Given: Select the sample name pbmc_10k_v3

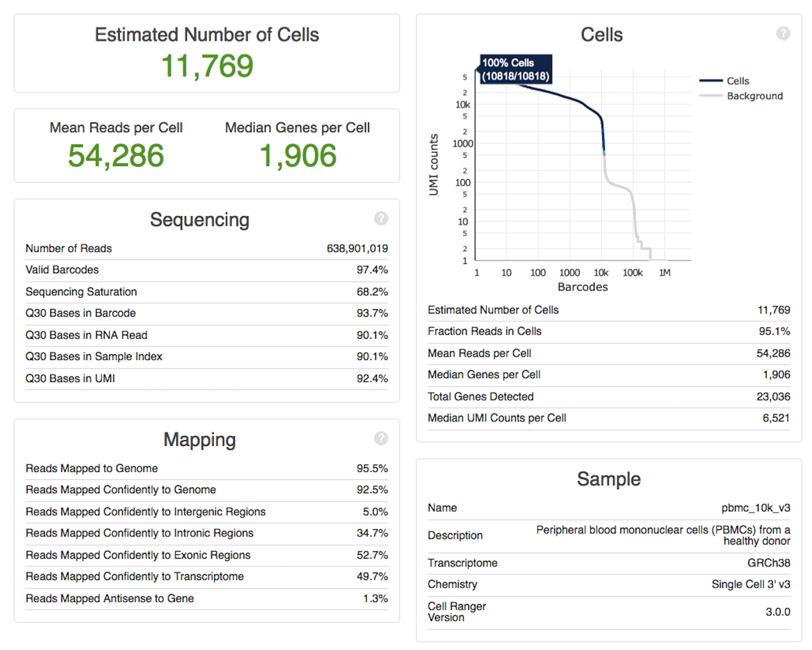Looking at the screenshot, I should (x=756, y=508).
